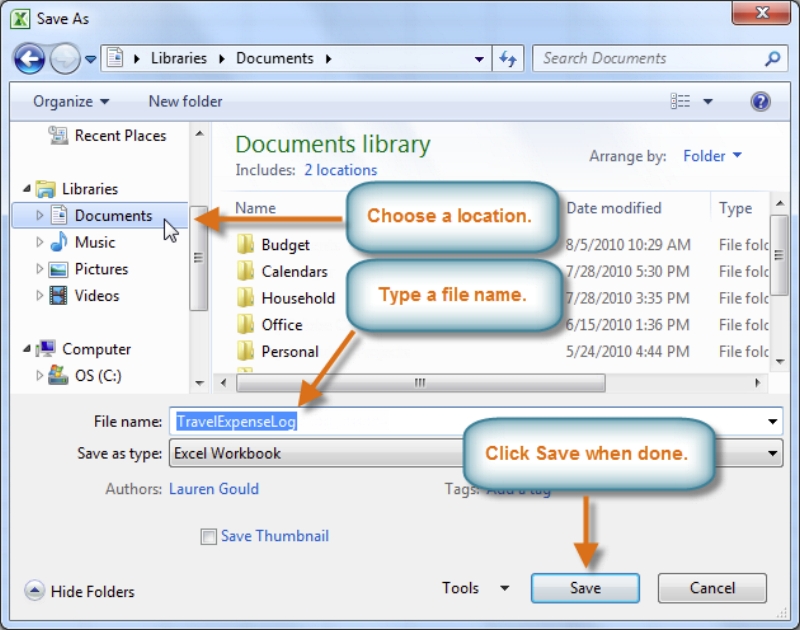This screenshot has width=800, height=630.
Task: Select the Pictures library icon in sidebar
Action: tap(57, 268)
